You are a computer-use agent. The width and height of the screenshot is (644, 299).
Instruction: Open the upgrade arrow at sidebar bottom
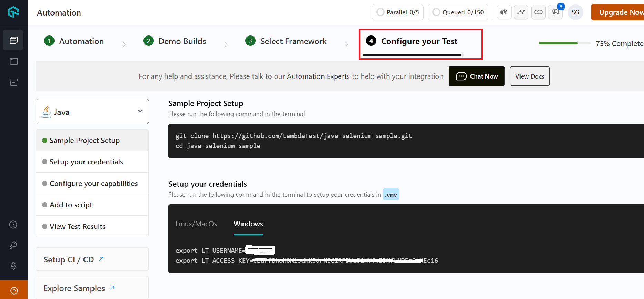coord(13,290)
